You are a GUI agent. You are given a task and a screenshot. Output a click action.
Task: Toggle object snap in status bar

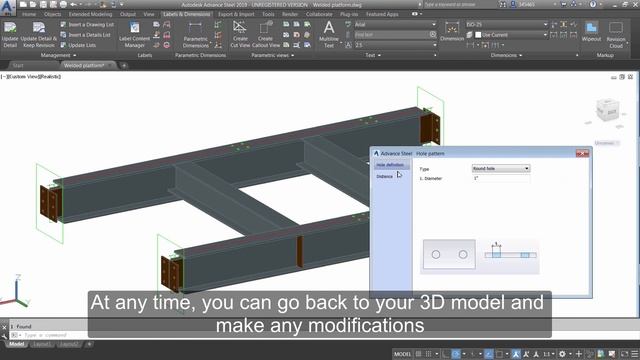pyautogui.click(x=499, y=354)
